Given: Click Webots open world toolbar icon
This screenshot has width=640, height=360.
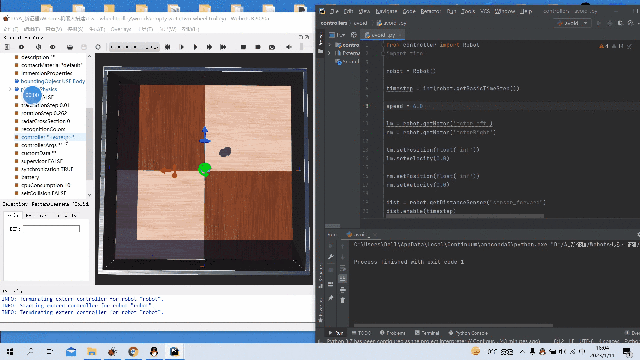Looking at the screenshot, I should pos(70,47).
